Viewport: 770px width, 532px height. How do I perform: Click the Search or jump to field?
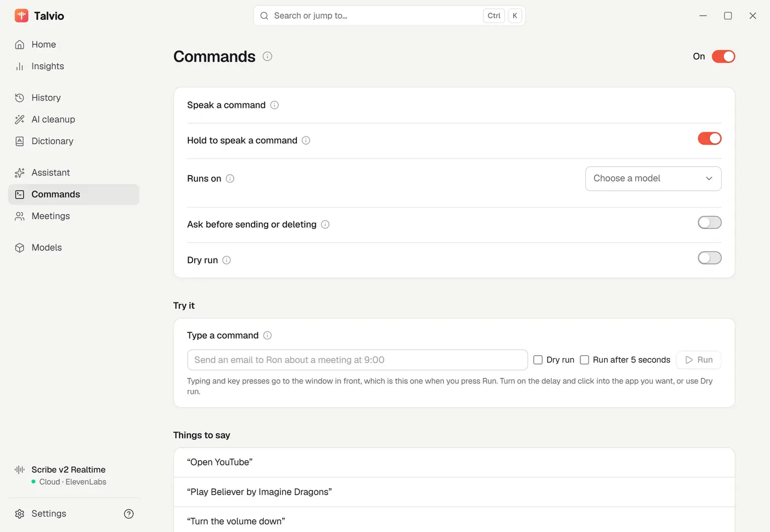[x=389, y=15]
